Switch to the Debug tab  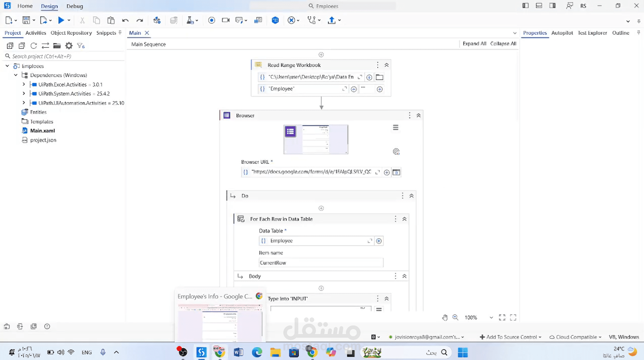75,6
